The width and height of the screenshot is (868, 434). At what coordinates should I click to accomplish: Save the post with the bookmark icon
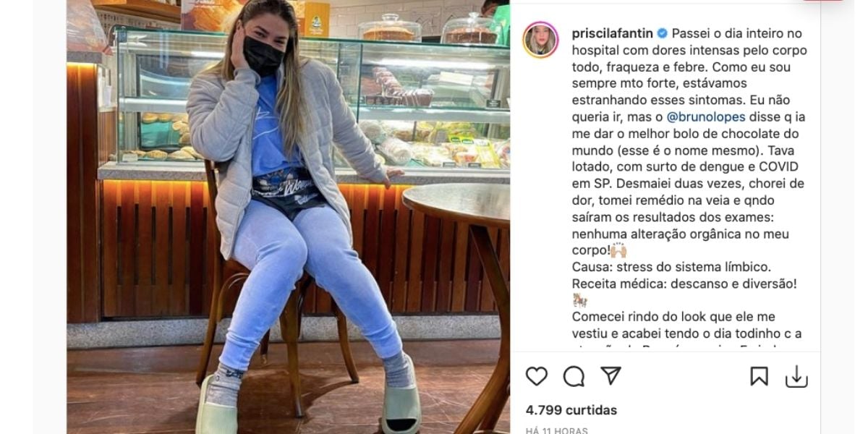point(759,376)
